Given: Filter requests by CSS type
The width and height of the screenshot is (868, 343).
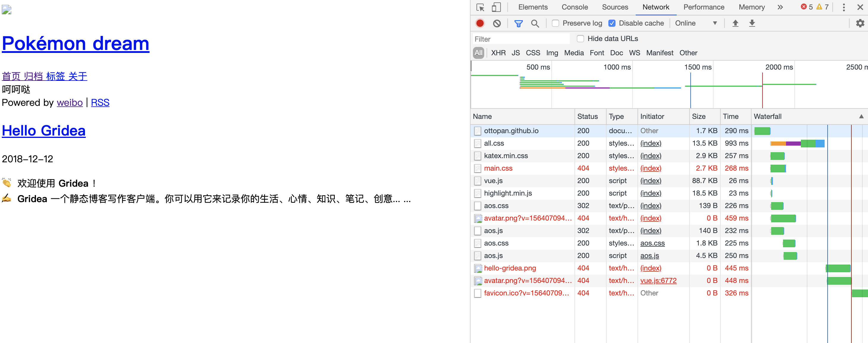Looking at the screenshot, I should tap(533, 53).
